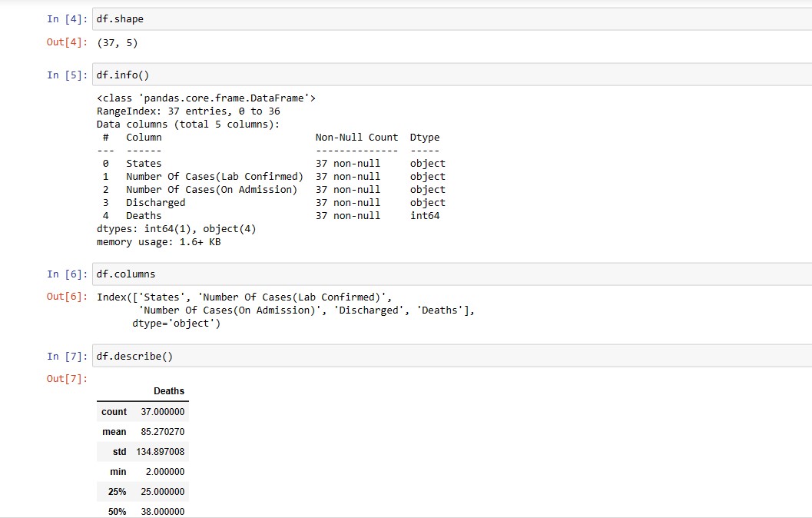812x518 pixels.
Task: Click Number Of Cases(On Admission) info row
Action: (x=273, y=190)
